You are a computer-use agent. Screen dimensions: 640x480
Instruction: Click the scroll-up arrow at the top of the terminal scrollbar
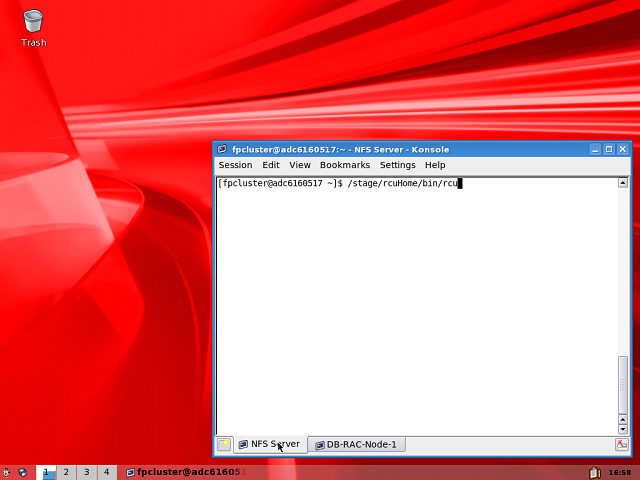(x=622, y=183)
